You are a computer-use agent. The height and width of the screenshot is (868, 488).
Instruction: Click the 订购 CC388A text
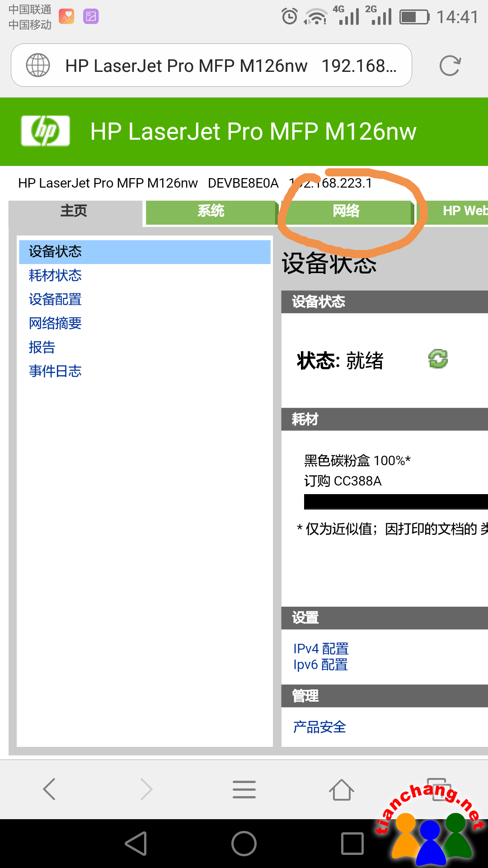tap(343, 481)
